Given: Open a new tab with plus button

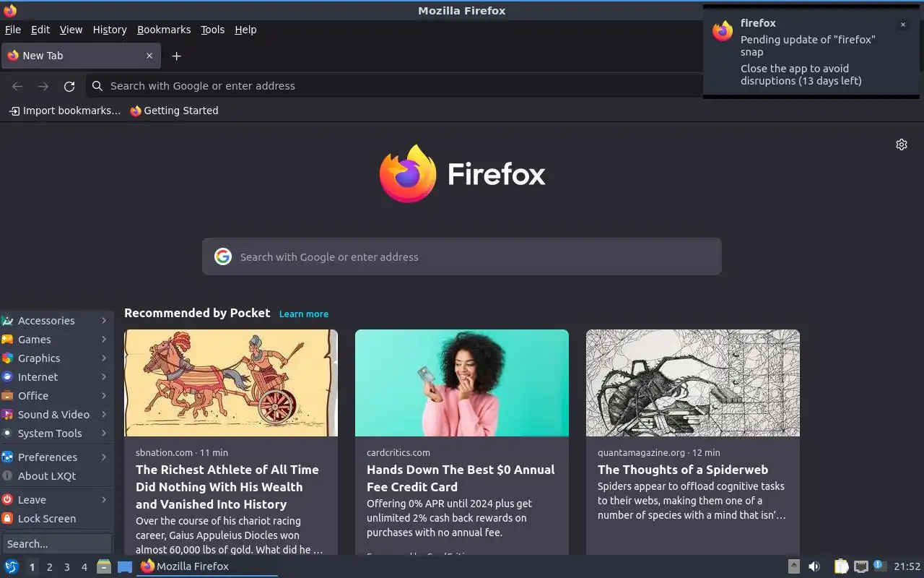Looking at the screenshot, I should pyautogui.click(x=176, y=56).
